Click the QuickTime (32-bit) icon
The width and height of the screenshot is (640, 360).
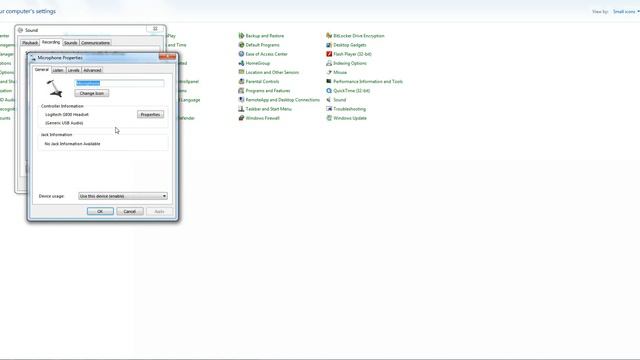coord(329,91)
